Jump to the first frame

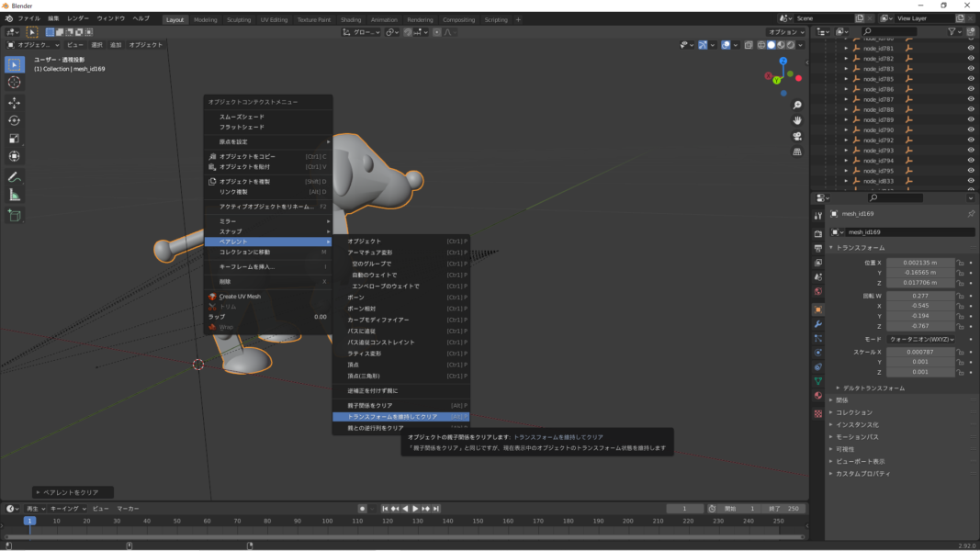(385, 509)
